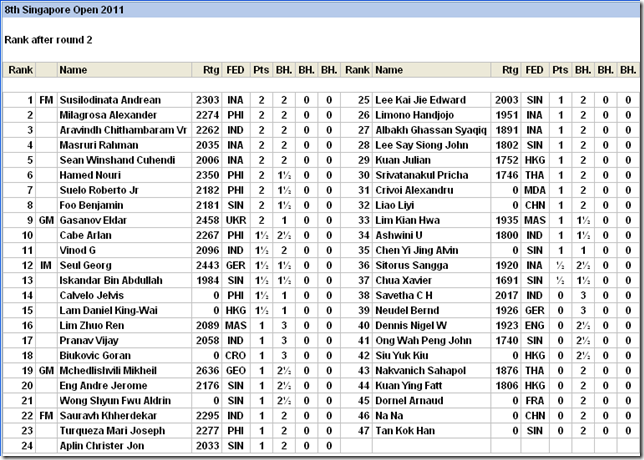This screenshot has height=460, width=644.
Task: Select federation 'UKR' cell
Action: (x=236, y=221)
